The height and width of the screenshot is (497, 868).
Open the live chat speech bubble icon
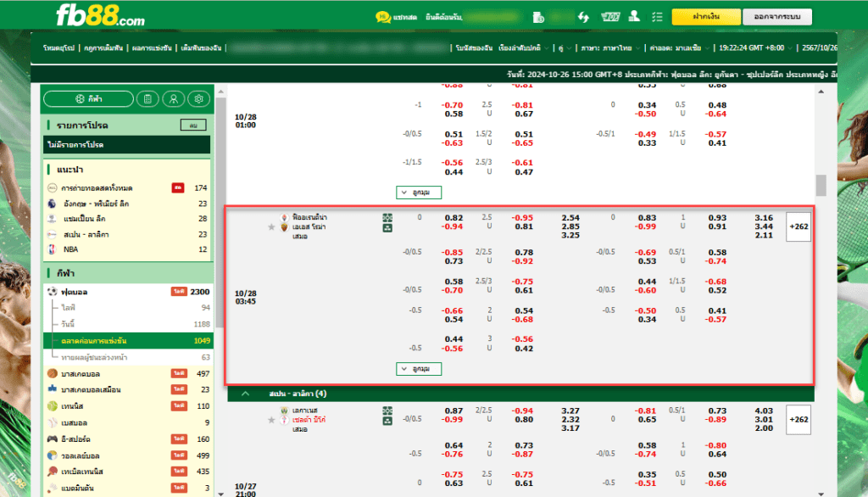[x=382, y=17]
